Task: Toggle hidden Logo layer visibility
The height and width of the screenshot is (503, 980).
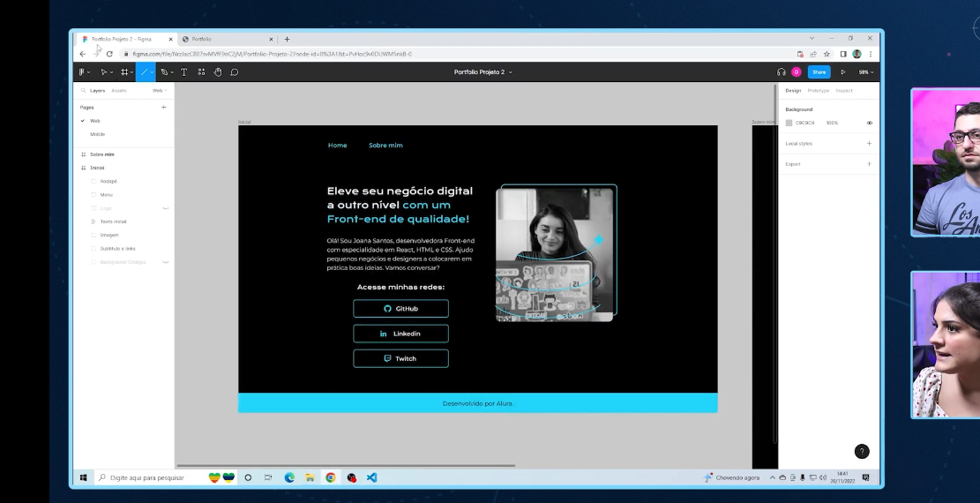Action: pos(166,208)
